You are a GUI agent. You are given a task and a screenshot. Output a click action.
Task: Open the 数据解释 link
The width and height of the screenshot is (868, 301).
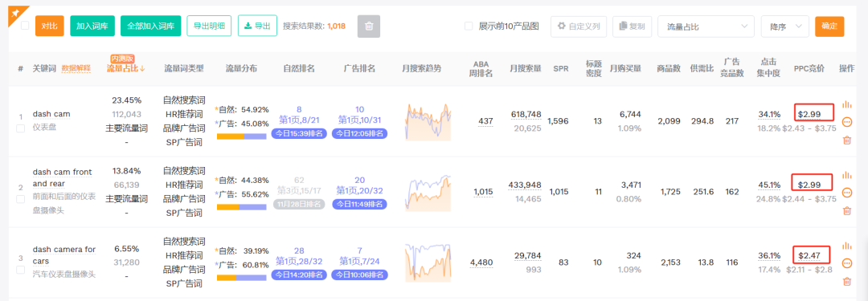coord(76,68)
